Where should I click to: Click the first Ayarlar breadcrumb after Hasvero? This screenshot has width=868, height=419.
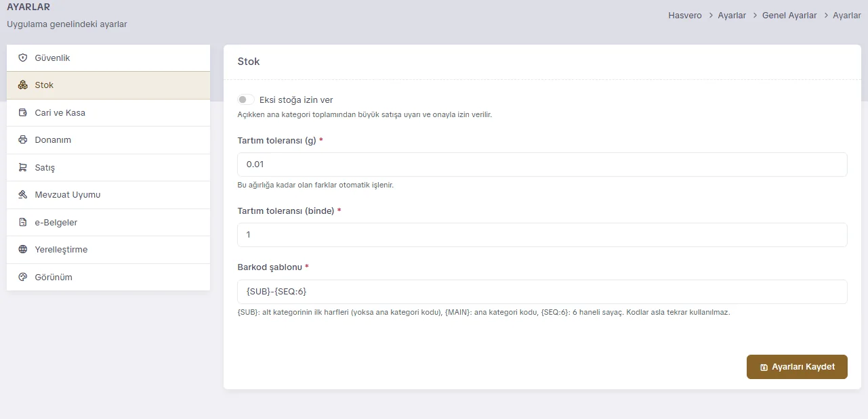(732, 15)
